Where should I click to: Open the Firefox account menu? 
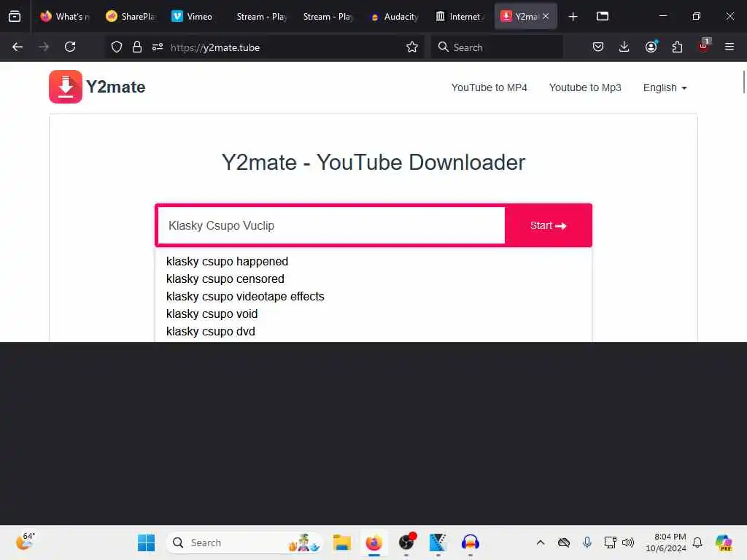click(651, 47)
